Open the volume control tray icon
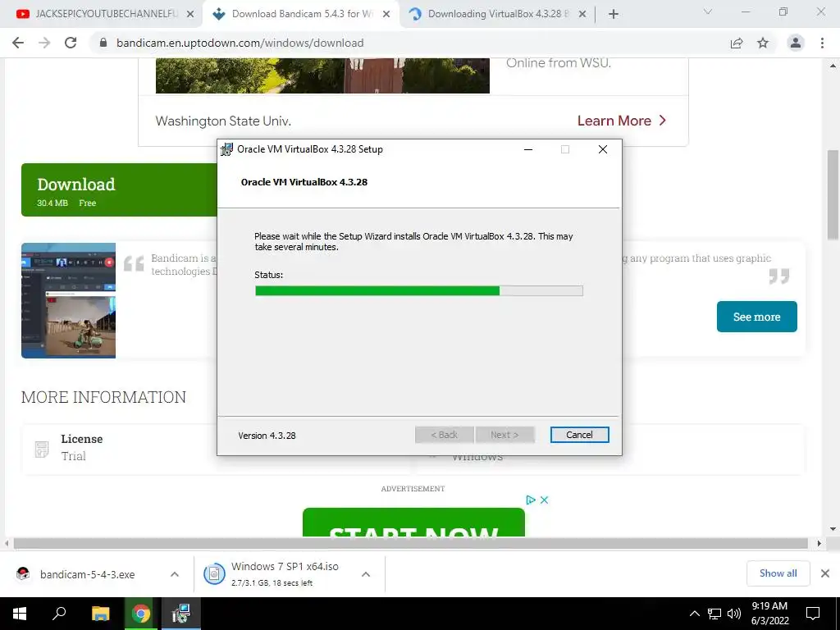 click(x=734, y=614)
